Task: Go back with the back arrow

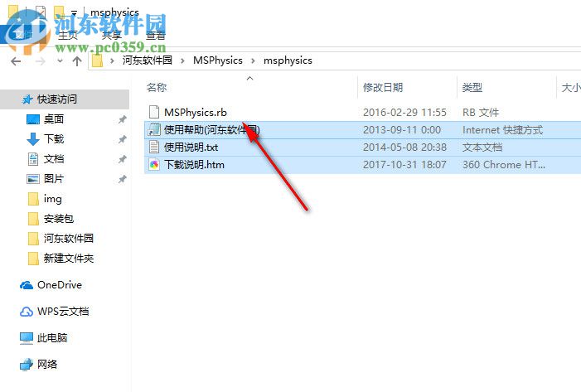Action: point(16,61)
